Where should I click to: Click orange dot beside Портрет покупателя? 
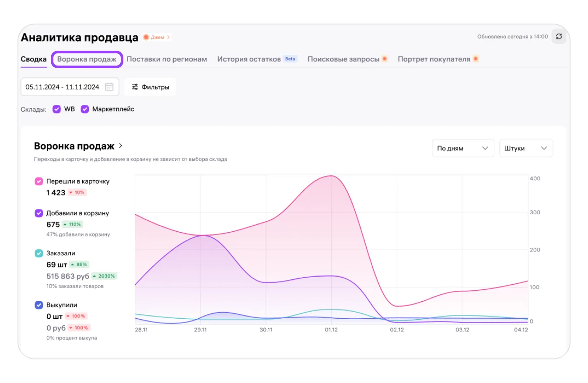(476, 59)
